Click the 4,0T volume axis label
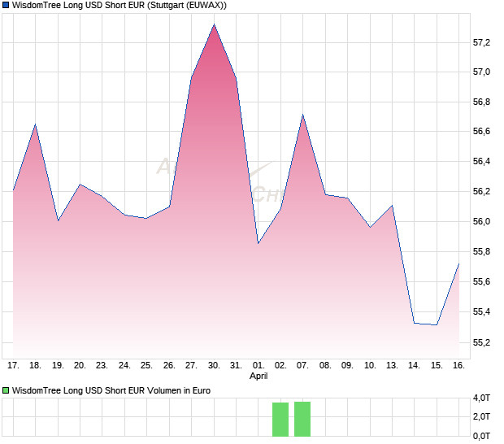Image resolution: width=504 pixels, height=444 pixels. point(482,398)
